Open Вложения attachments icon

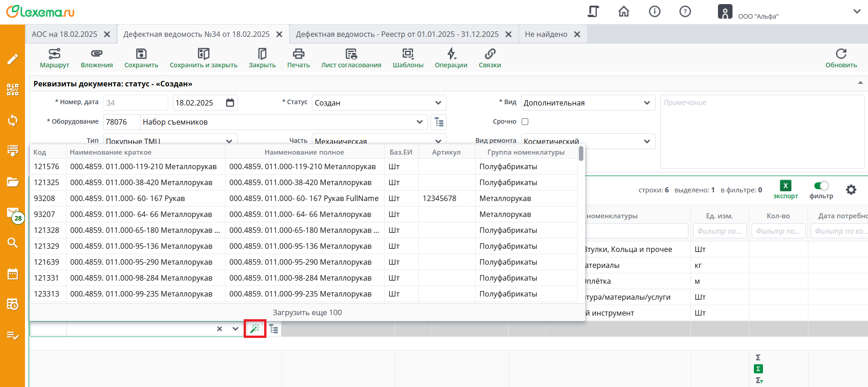[x=96, y=54]
